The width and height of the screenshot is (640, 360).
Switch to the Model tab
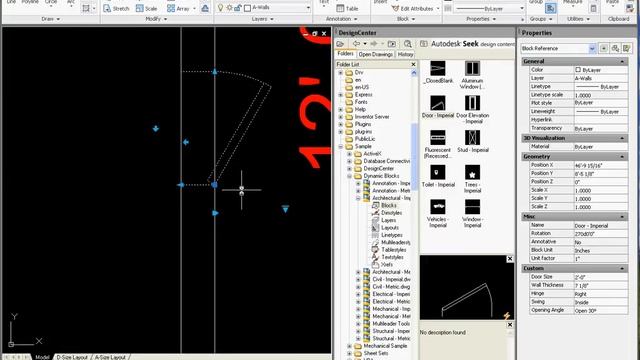pos(42,357)
